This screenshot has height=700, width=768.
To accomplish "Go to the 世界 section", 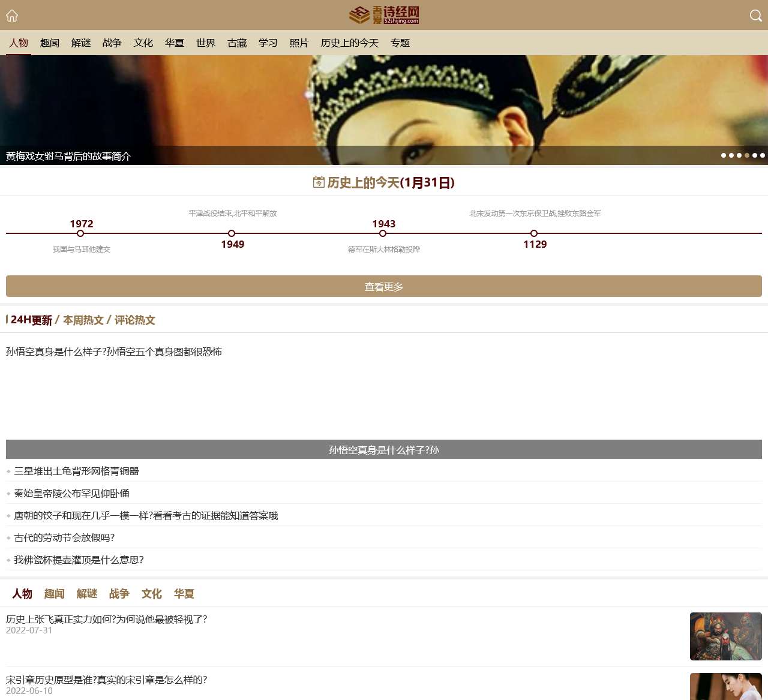I will point(206,43).
